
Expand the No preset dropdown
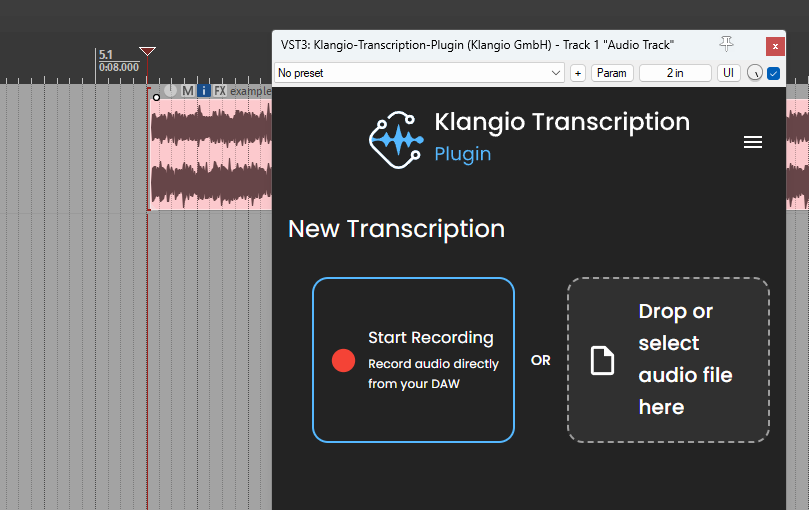click(419, 73)
